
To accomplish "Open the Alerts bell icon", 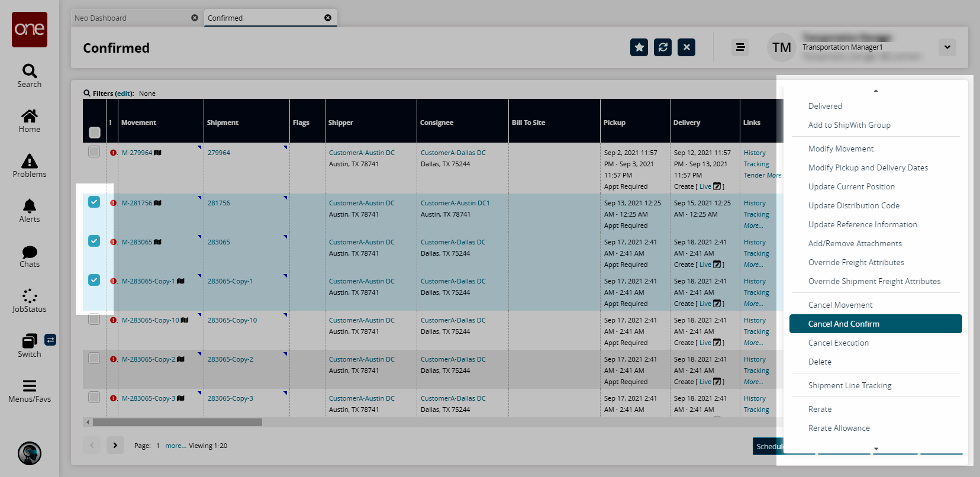I will click(30, 206).
